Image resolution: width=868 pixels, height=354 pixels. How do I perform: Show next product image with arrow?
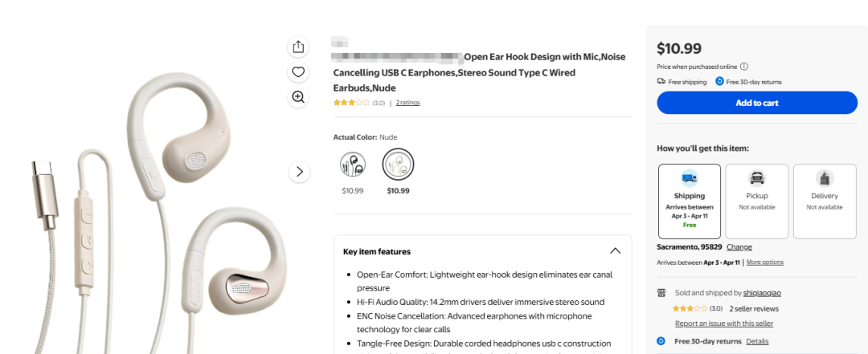tap(299, 171)
